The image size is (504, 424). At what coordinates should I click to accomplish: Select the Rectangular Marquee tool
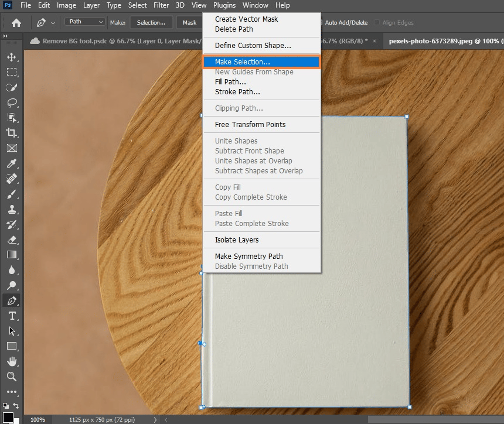pos(11,72)
